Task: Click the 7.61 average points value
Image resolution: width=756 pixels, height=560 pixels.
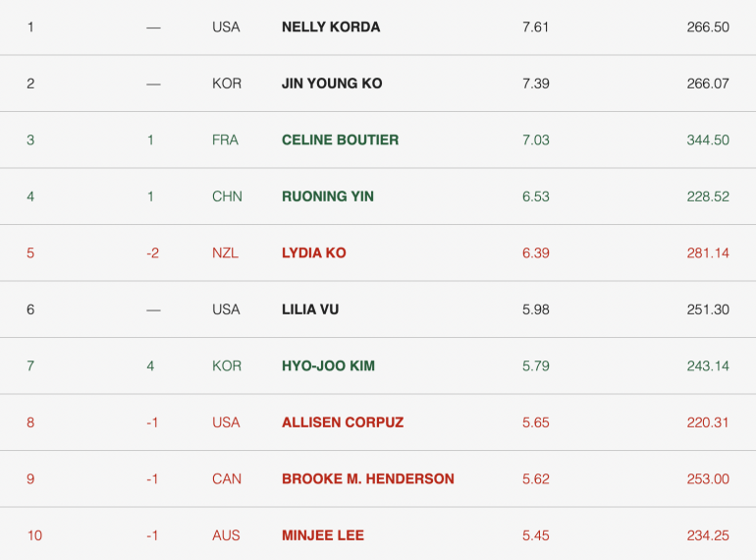Action: (535, 27)
